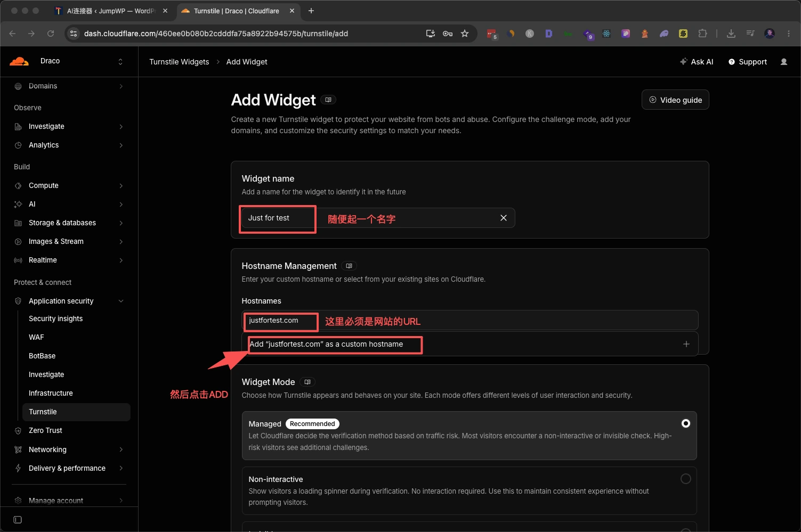The image size is (801, 532).
Task: Open the docs icon beside Widget Mode
Action: point(308,382)
